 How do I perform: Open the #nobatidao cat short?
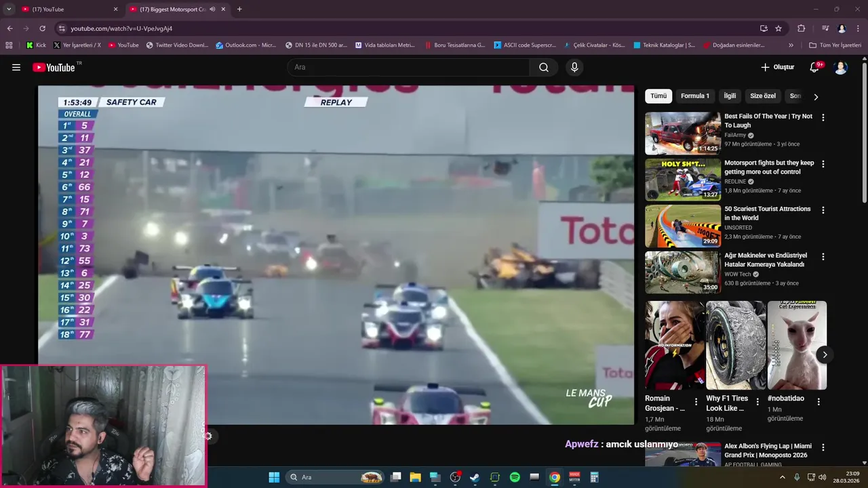(x=797, y=346)
